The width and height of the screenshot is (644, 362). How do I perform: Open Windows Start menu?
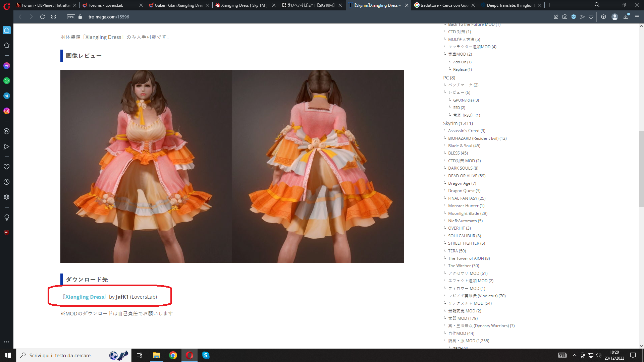pos(8,355)
